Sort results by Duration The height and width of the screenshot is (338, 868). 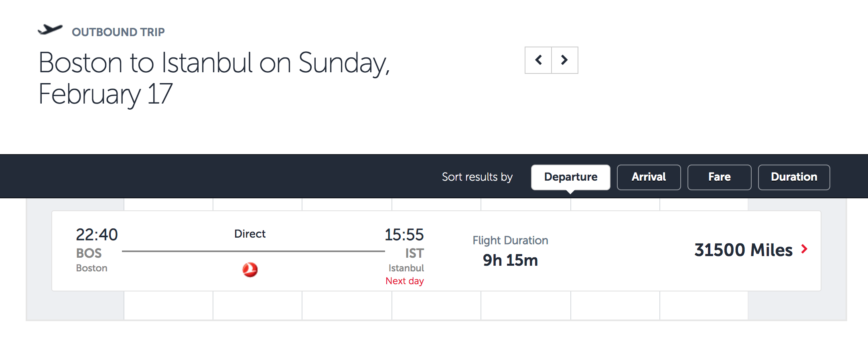(794, 177)
